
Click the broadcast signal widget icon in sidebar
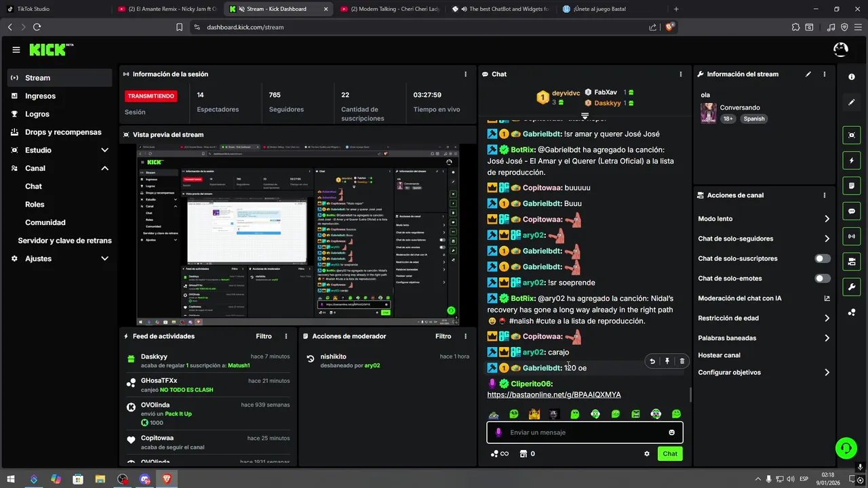[x=852, y=236]
